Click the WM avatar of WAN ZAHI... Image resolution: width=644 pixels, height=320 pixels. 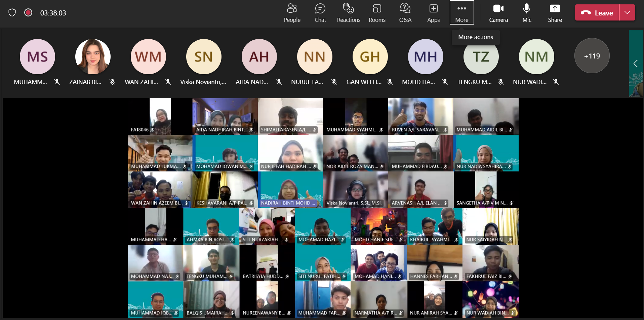coord(148,56)
